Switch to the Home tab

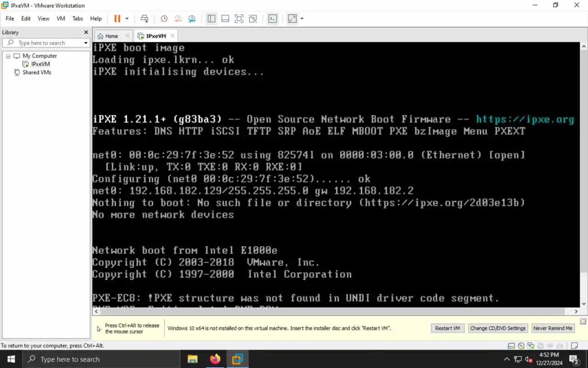[x=112, y=36]
